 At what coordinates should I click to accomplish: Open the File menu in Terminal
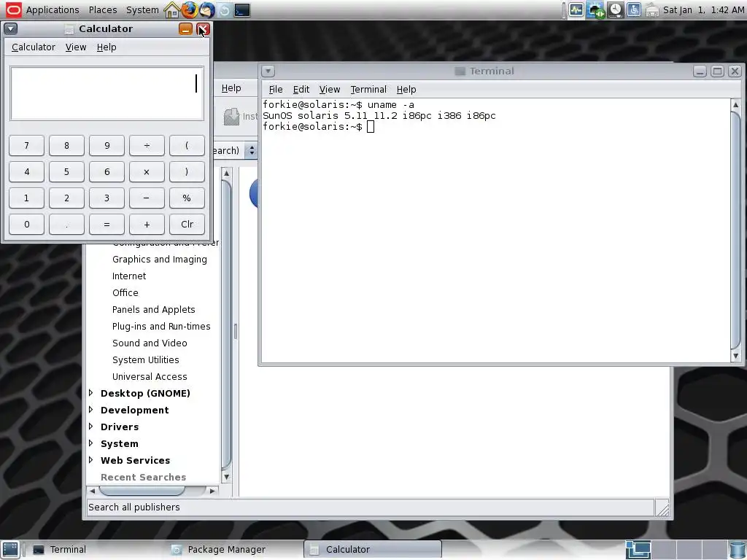tap(275, 90)
